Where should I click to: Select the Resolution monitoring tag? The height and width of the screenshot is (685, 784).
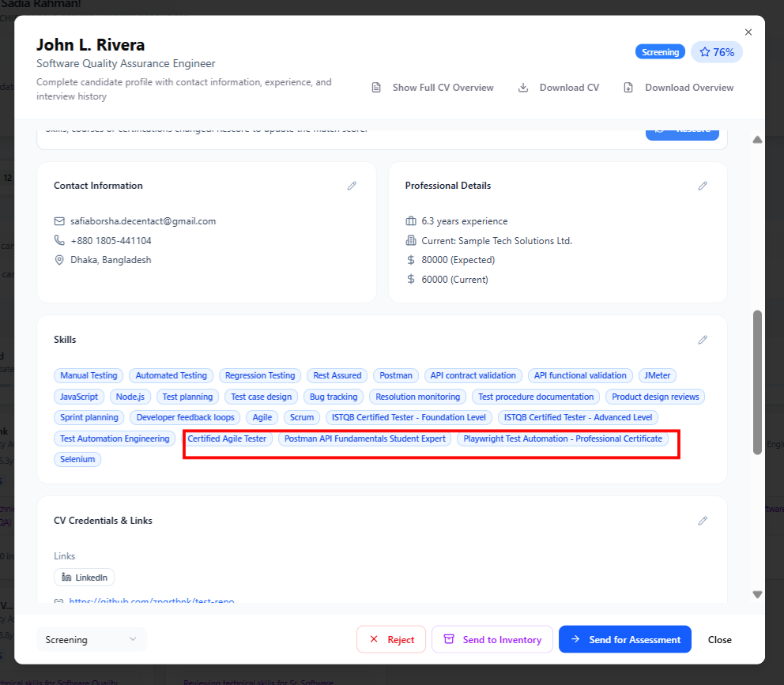click(417, 397)
